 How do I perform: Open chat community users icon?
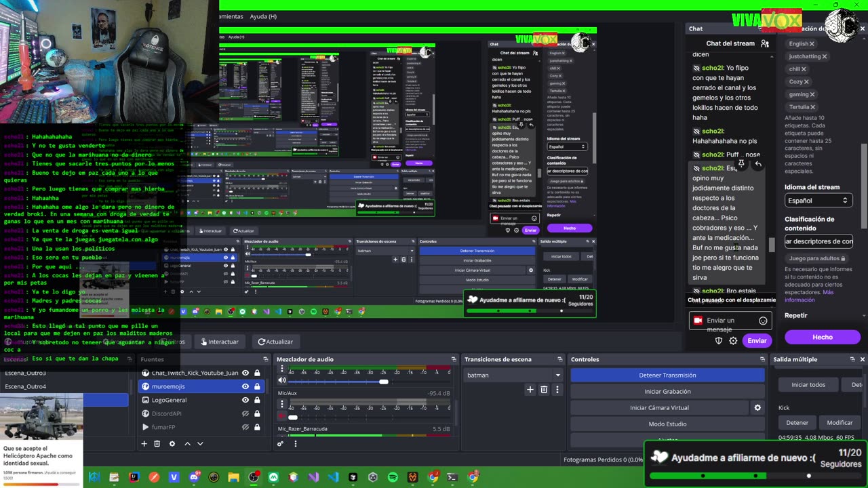(765, 43)
